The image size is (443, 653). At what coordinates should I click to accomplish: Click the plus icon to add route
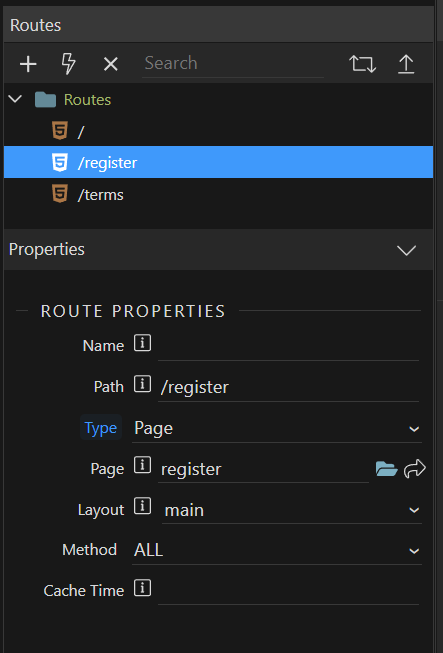point(28,64)
